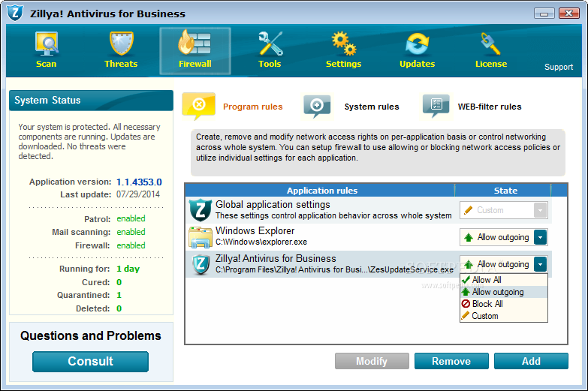Screen dimensions: 588x391
Task: Open the Support link
Action: pos(559,67)
